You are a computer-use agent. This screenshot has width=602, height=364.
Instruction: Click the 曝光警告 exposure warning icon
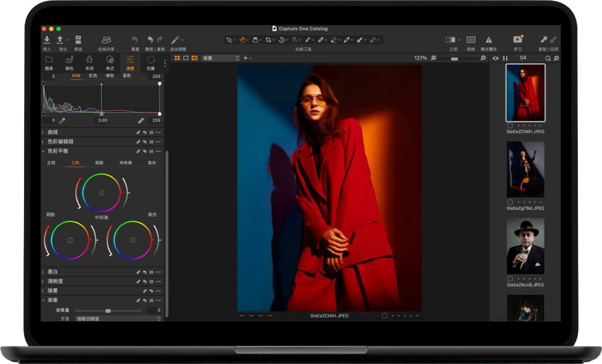[489, 39]
